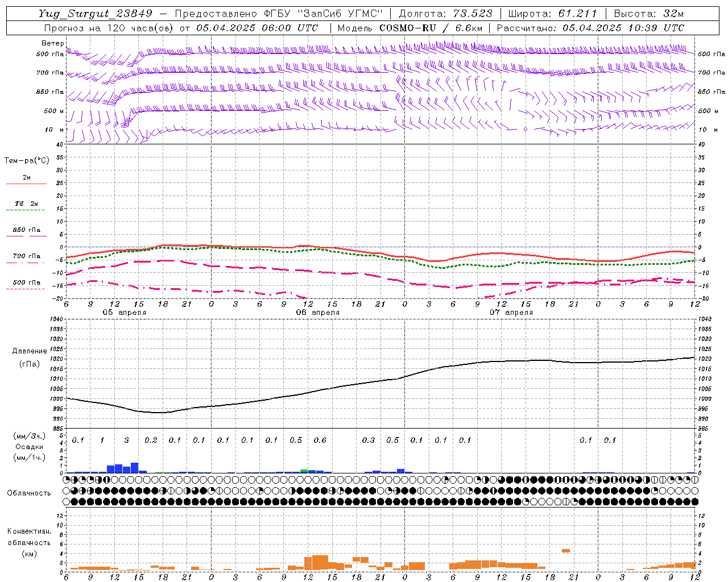Screen dimensions: 728x582
Task: Click the Конвективн. label of convective cloudiness panel
Action: (29, 531)
